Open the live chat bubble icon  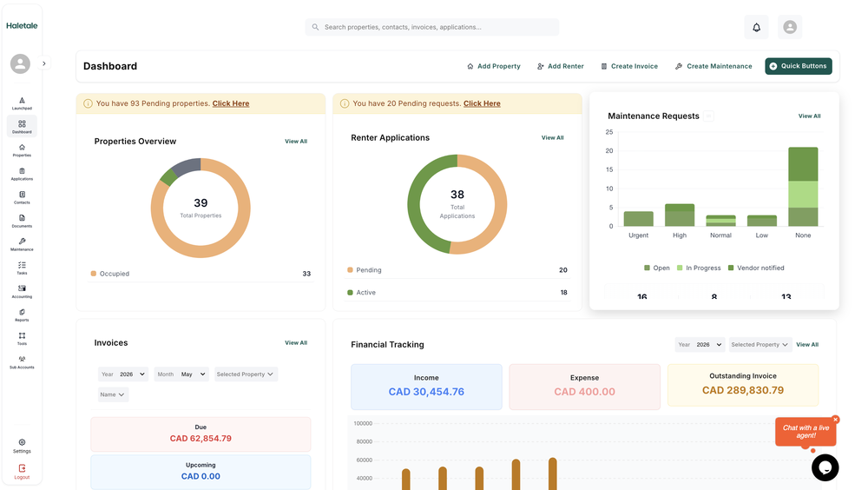point(825,467)
